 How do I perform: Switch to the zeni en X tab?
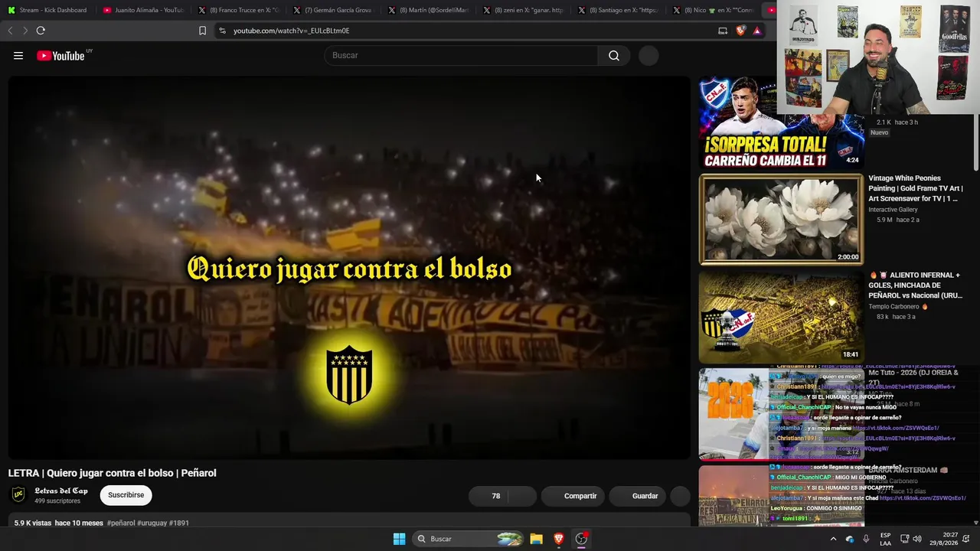click(x=523, y=10)
